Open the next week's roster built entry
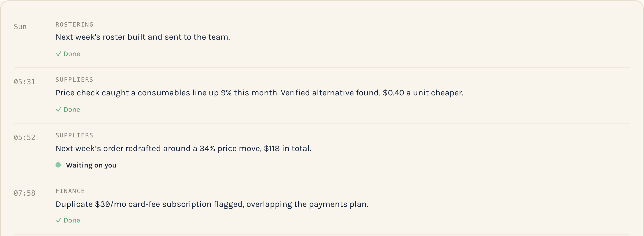644x236 pixels. coord(143,37)
